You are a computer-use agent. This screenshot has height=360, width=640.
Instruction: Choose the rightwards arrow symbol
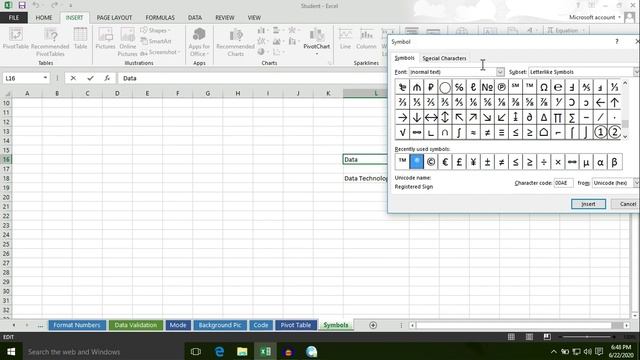(402, 118)
